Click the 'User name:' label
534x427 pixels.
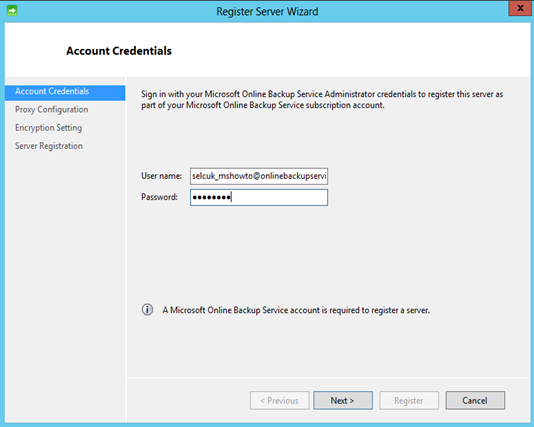click(161, 176)
